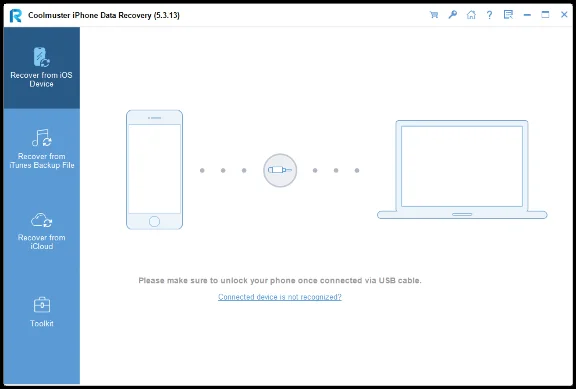Click the Coolmuster R logo in title bar
The width and height of the screenshot is (576, 389).
tap(15, 15)
